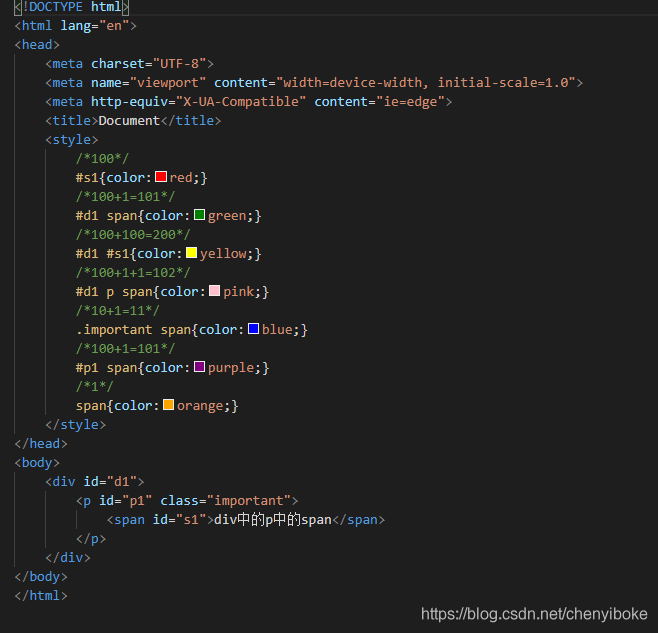This screenshot has width=658, height=633.
Task: Open the purple color swatch picker
Action: click(x=199, y=367)
